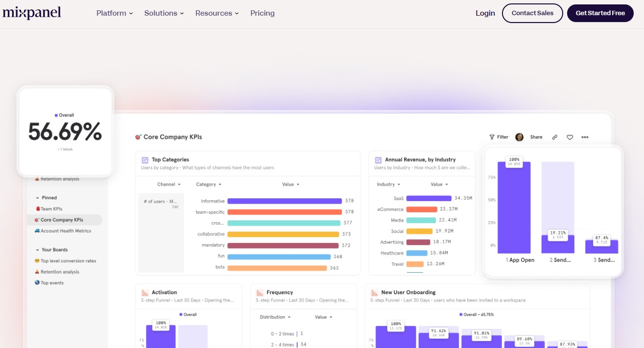This screenshot has width=644, height=348.
Task: Click the Share button
Action: click(x=536, y=137)
